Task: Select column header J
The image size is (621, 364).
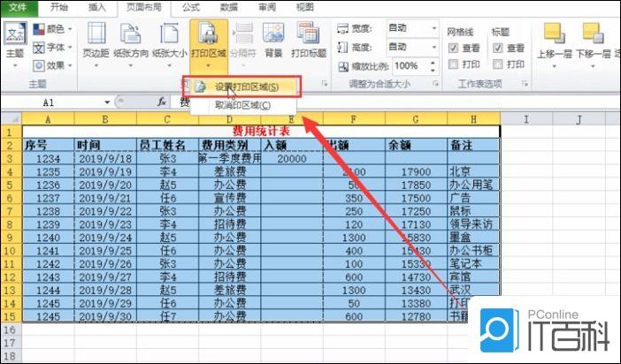Action: tap(579, 118)
